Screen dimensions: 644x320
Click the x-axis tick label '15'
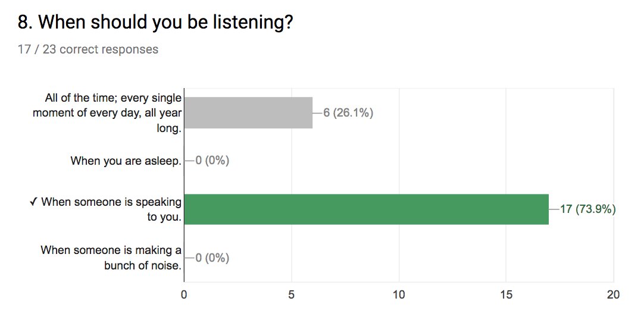pyautogui.click(x=505, y=294)
